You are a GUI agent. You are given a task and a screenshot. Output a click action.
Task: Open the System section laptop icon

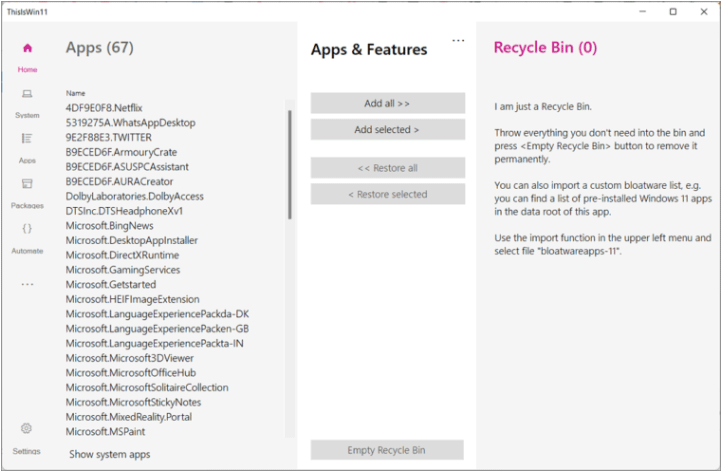coord(27,94)
